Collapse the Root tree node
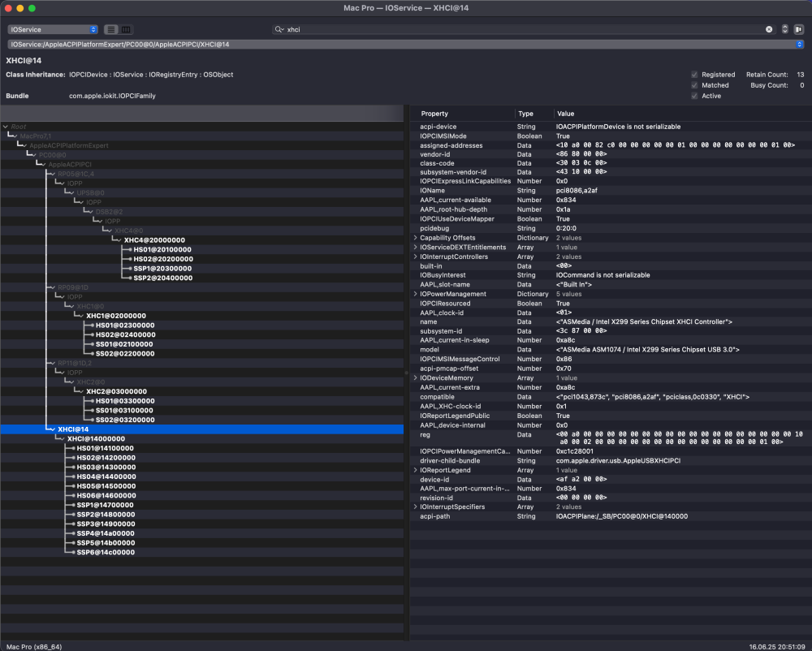Viewport: 812px width, 651px height. click(x=5, y=127)
